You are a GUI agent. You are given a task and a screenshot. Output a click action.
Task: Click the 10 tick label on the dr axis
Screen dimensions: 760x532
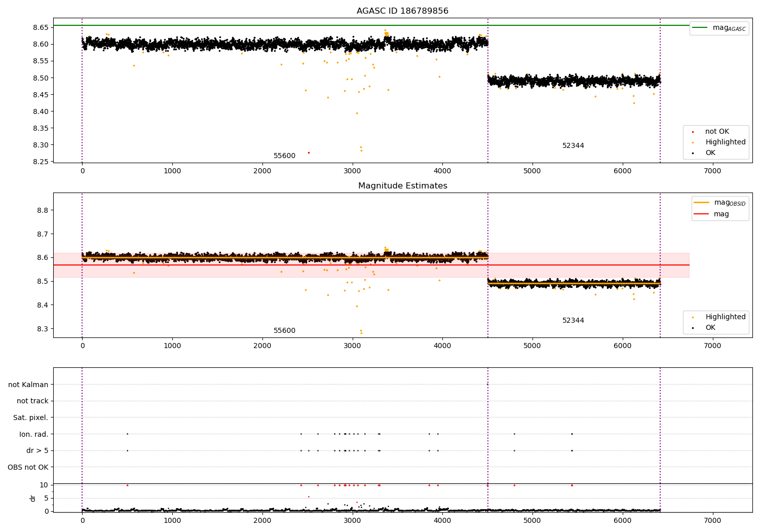(45, 485)
